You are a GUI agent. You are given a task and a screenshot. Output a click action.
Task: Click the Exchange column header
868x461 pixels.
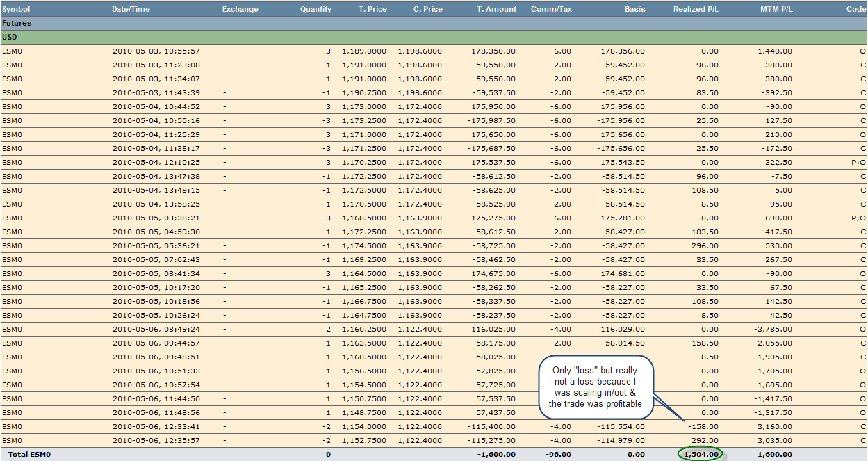(240, 9)
